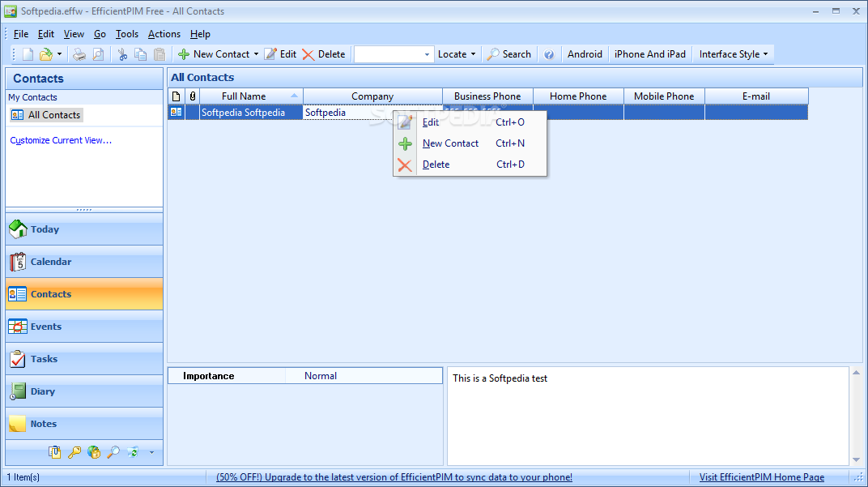Screen dimensions: 868x487
Task: Click the attachment paperclip column header
Action: [x=192, y=96]
